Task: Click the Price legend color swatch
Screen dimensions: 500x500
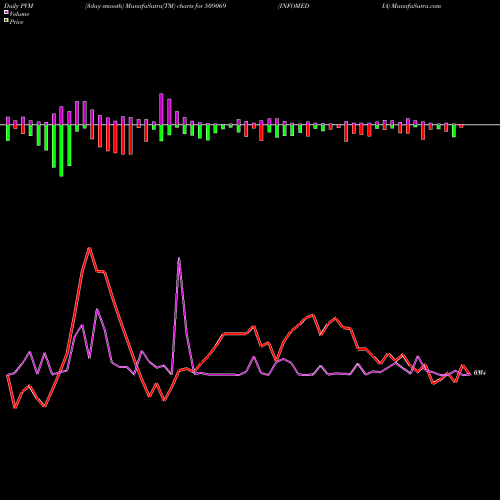Action: coord(6,21)
